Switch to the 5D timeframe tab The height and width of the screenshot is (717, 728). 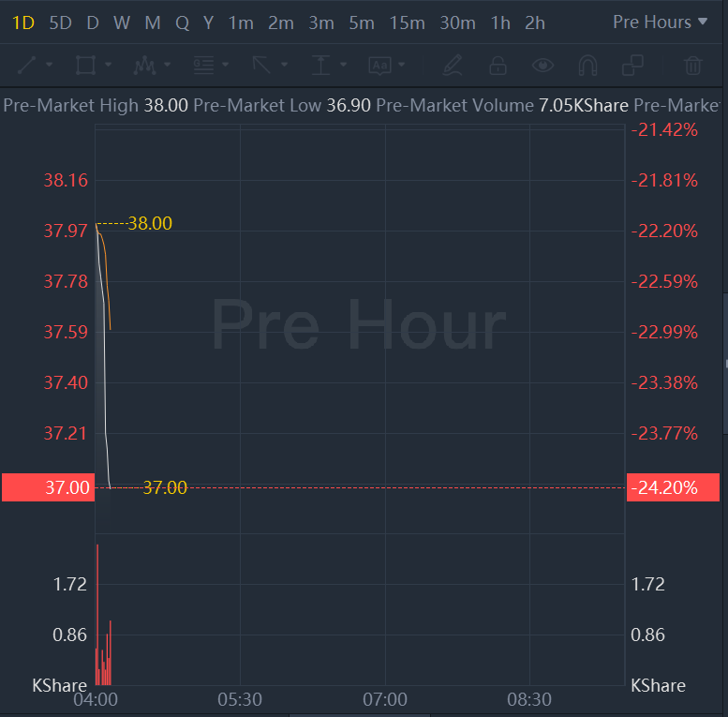[x=60, y=22]
